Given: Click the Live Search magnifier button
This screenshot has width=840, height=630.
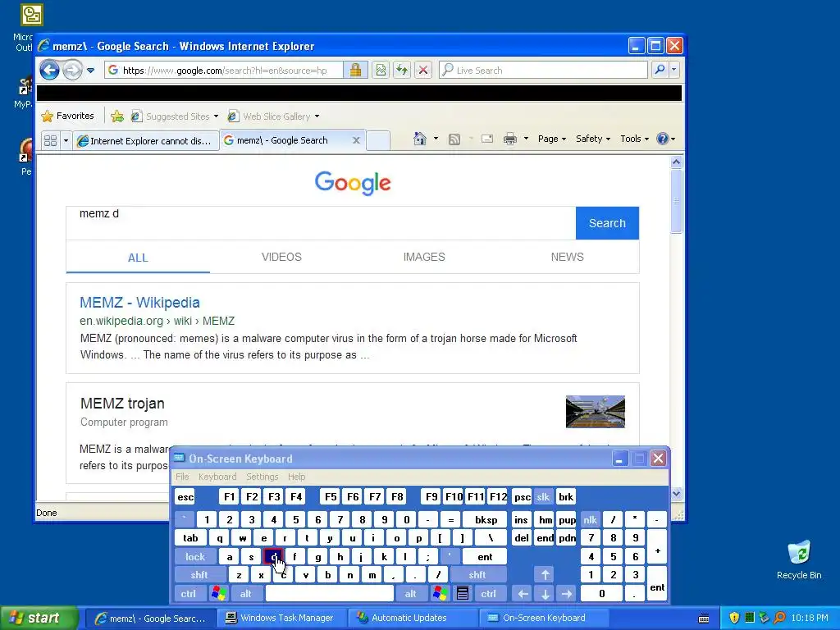Looking at the screenshot, I should click(x=660, y=70).
